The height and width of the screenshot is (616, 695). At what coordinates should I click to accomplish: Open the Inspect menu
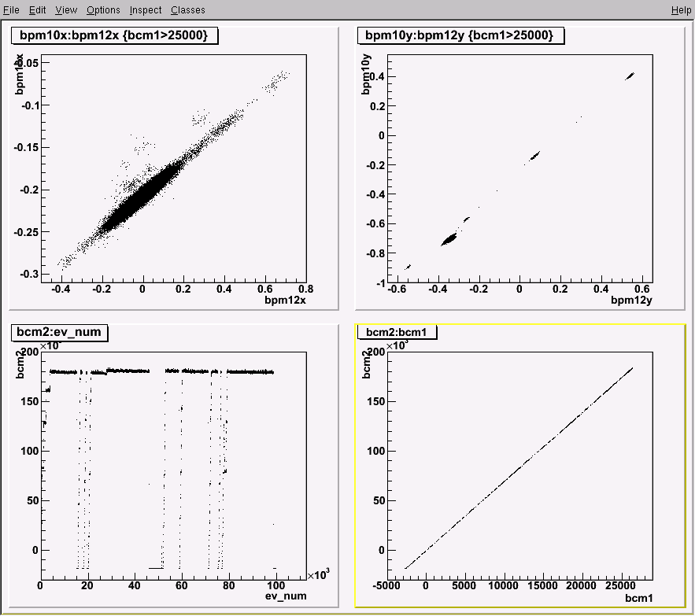click(146, 9)
